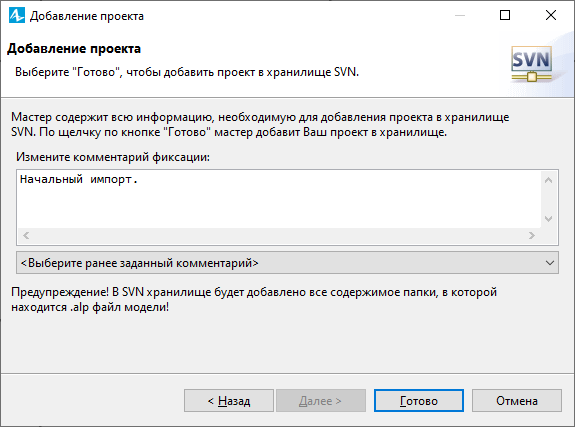Maximize the Добавление проекта window

505,15
